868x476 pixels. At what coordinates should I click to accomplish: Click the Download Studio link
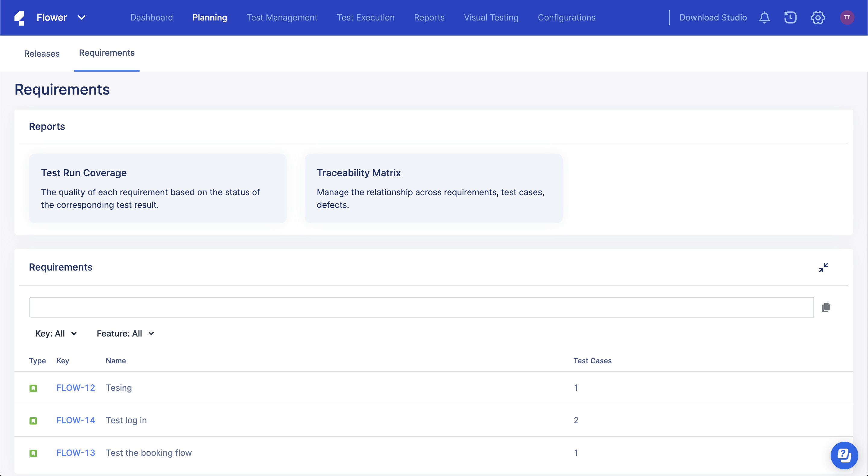713,17
